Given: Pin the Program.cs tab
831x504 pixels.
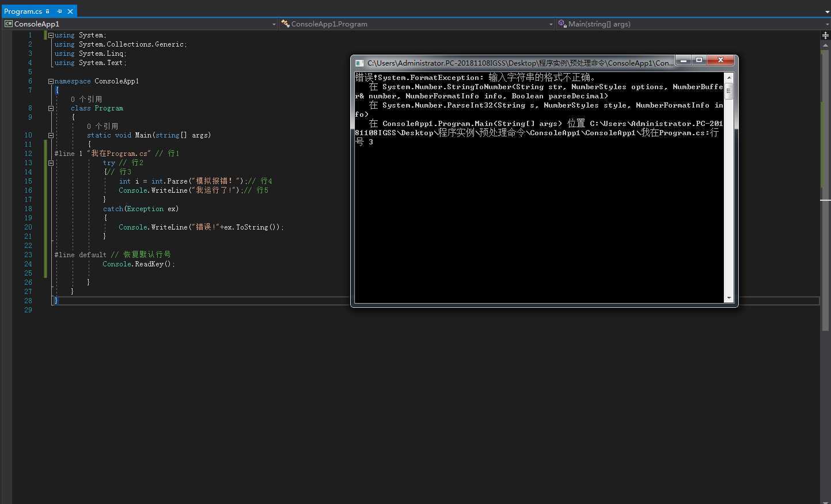Looking at the screenshot, I should [59, 12].
